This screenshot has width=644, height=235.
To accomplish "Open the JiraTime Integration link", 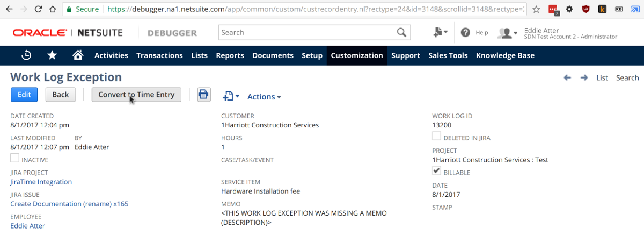I will coord(41,182).
